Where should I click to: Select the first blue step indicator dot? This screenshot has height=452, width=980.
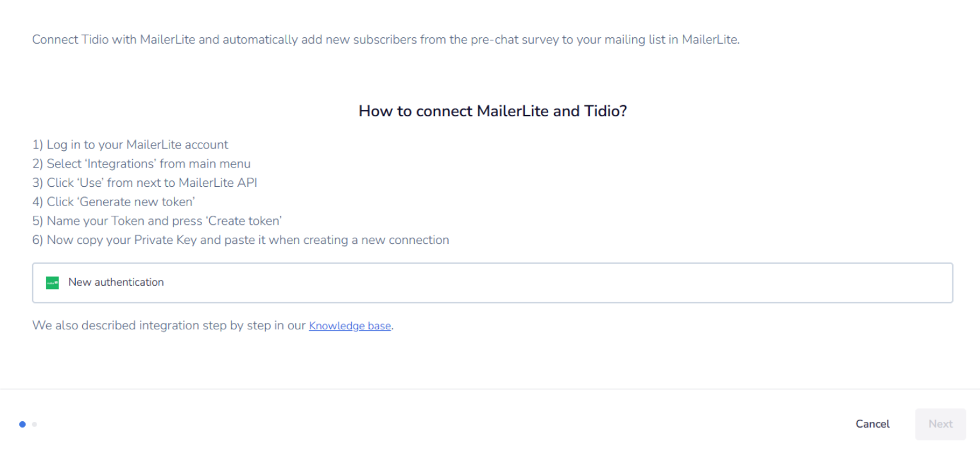[x=23, y=424]
